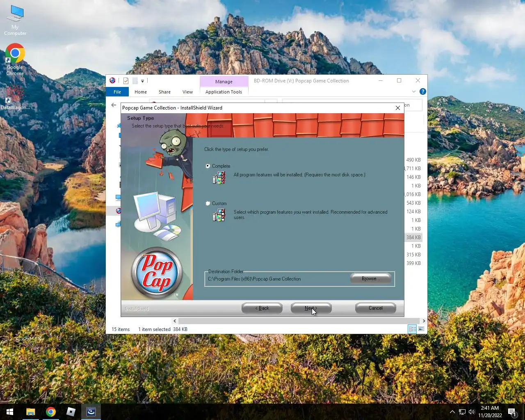Switch to the Share ribbon tab
Image resolution: width=525 pixels, height=420 pixels.
pyautogui.click(x=164, y=92)
